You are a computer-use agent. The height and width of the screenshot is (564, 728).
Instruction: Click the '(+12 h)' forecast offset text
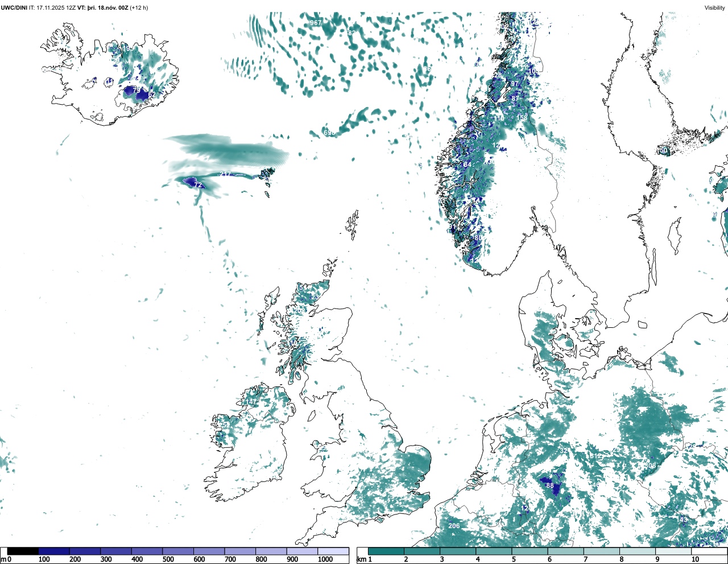(139, 7)
